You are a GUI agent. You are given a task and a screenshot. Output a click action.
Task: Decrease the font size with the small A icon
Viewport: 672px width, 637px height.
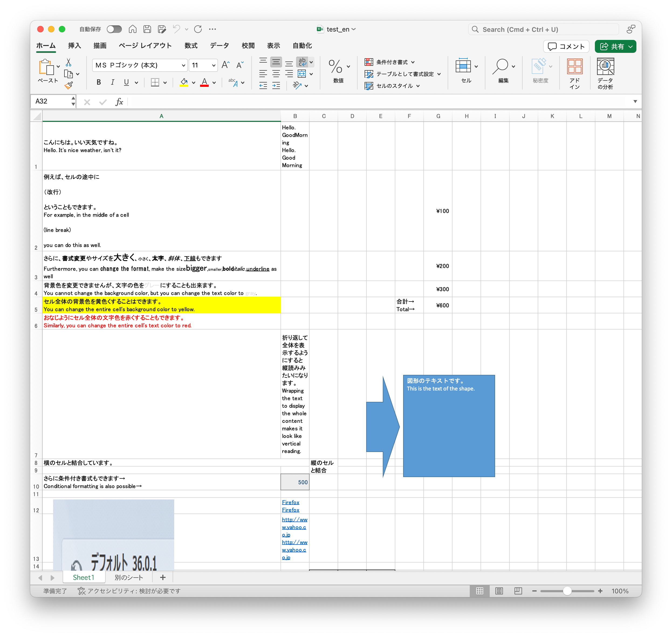point(240,65)
